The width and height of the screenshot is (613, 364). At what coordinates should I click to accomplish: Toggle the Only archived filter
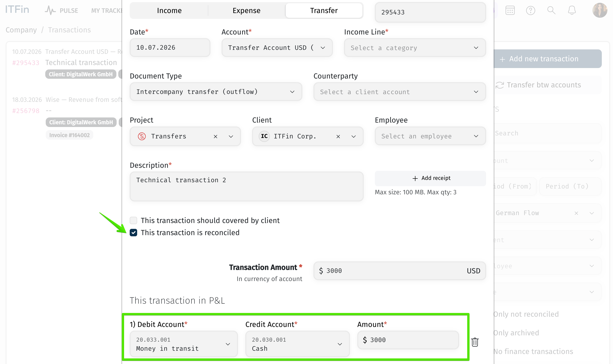(516, 333)
